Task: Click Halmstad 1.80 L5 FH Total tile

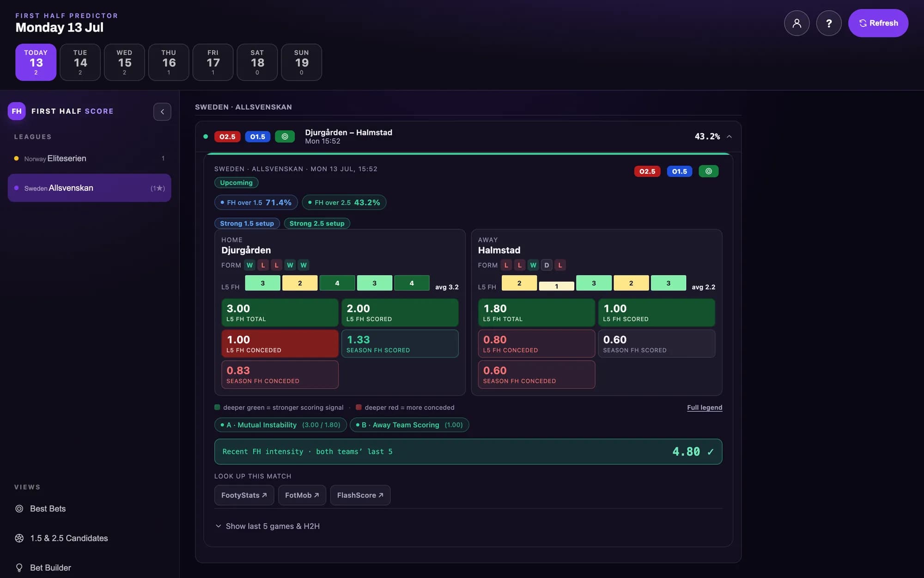Action: [536, 313]
